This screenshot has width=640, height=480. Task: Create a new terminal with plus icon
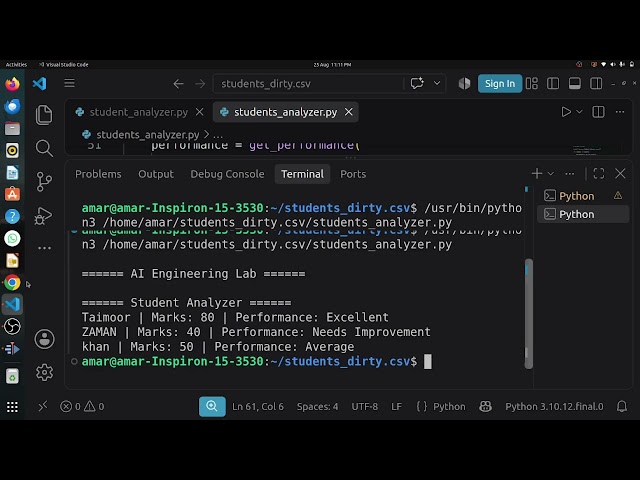(537, 173)
